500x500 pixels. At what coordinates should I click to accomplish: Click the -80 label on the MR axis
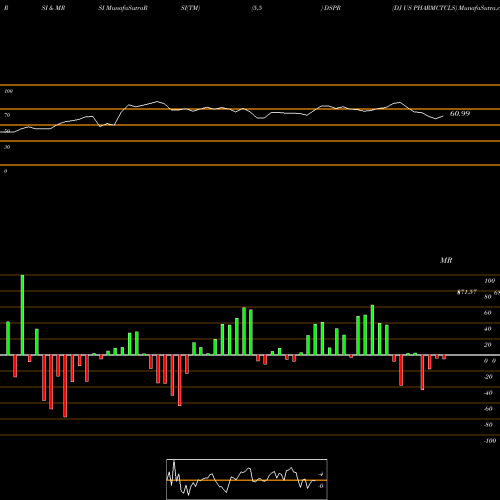point(488,425)
